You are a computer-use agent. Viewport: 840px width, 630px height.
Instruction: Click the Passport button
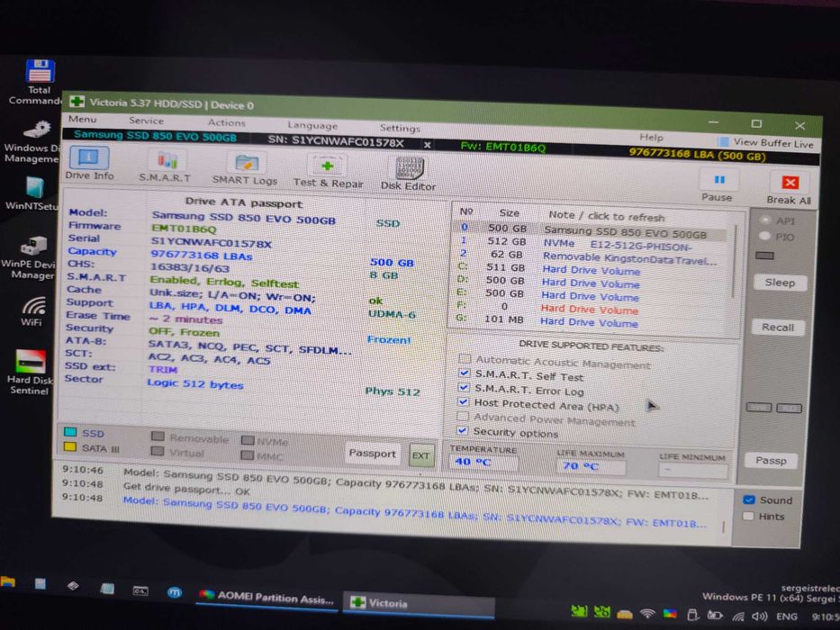point(373,454)
